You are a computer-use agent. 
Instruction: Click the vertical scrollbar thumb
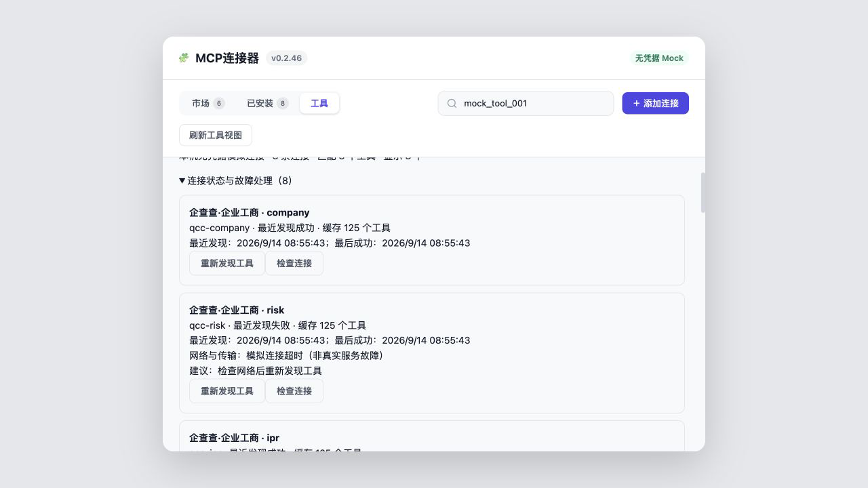click(x=703, y=192)
